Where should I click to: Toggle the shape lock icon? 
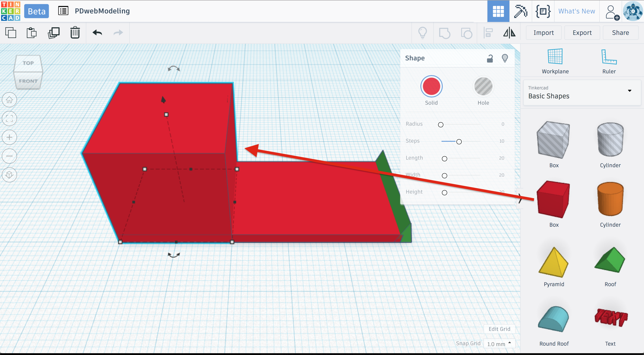tap(490, 58)
